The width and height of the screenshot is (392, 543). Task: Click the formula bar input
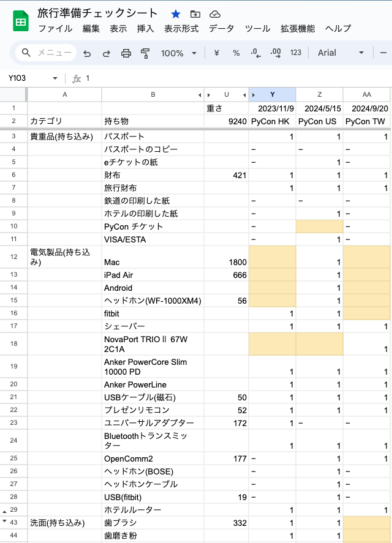point(233,78)
